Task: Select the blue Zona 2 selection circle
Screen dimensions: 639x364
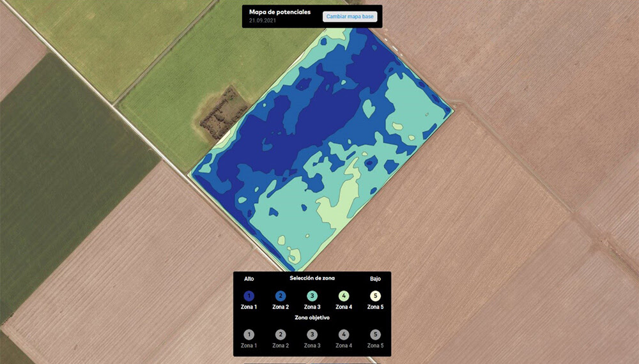Action: pos(281,296)
